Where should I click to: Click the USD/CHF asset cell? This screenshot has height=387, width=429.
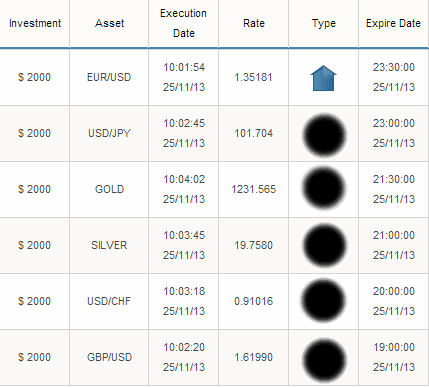coord(109,301)
